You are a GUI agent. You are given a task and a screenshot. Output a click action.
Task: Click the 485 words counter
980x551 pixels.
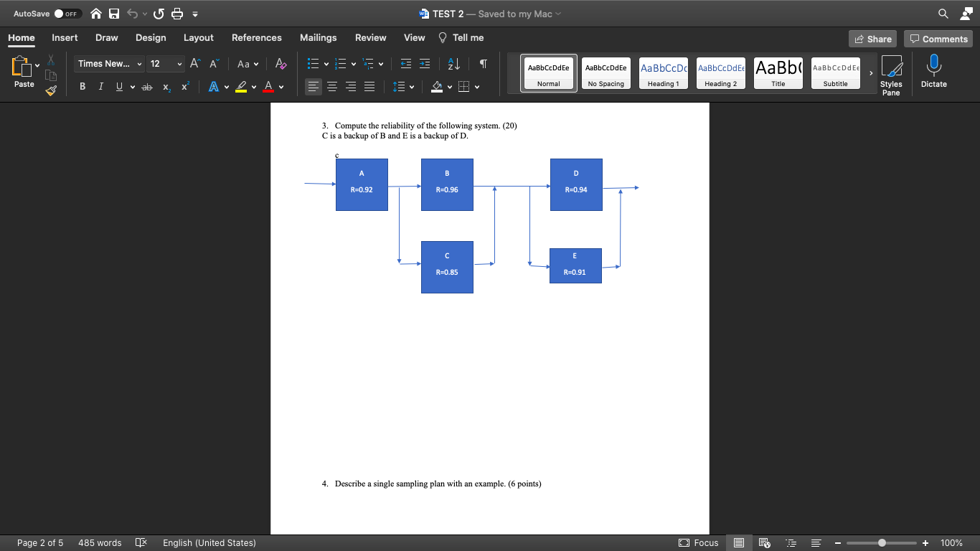(100, 543)
